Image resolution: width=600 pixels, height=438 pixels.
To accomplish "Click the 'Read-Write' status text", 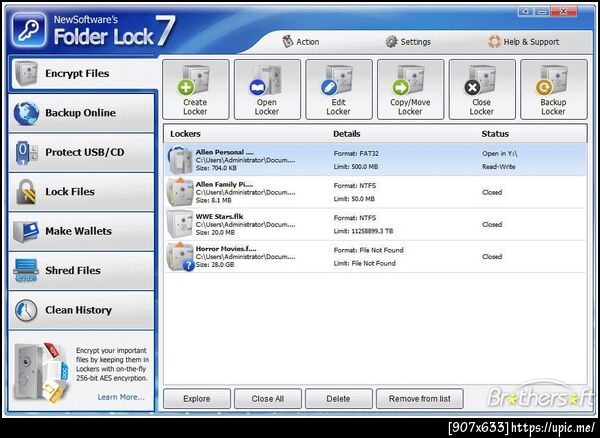I will click(x=499, y=167).
